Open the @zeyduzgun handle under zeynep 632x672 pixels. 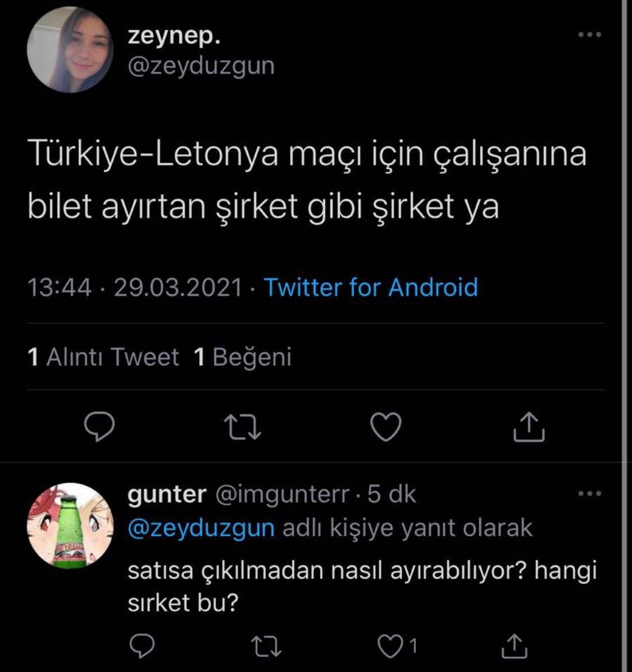201,66
